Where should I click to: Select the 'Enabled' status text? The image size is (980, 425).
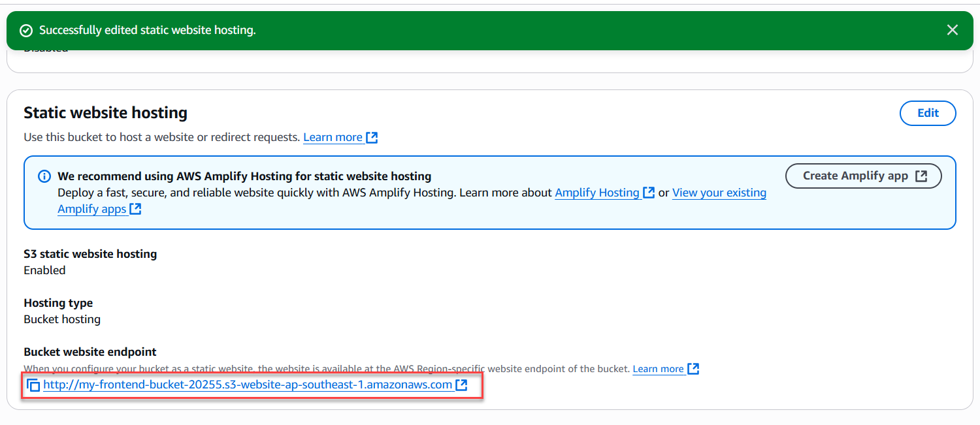coord(44,270)
